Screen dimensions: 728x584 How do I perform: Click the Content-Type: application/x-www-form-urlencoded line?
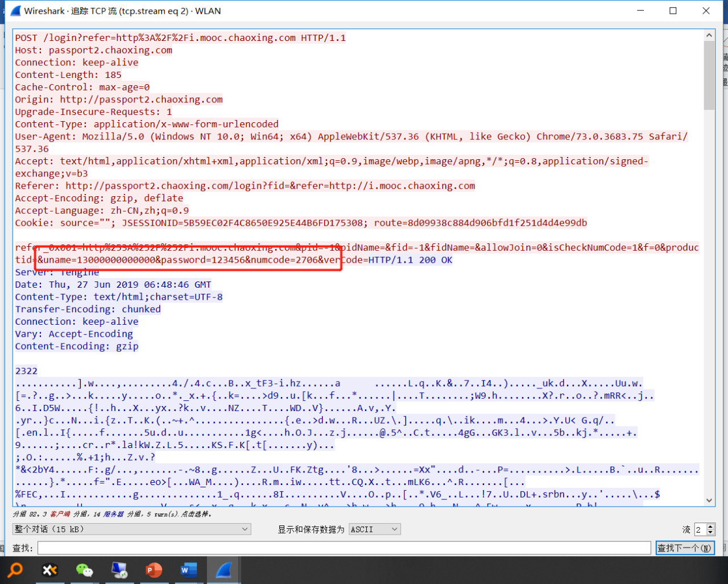click(x=147, y=124)
